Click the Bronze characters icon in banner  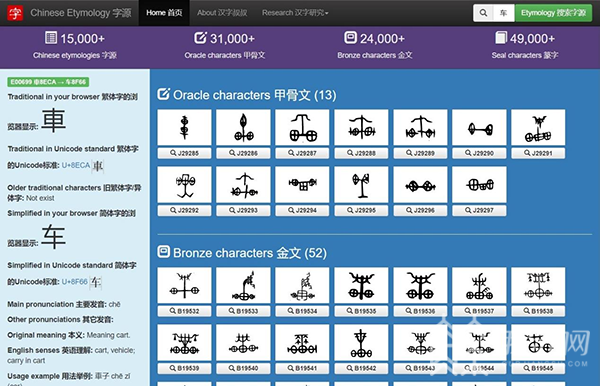pyautogui.click(x=350, y=37)
